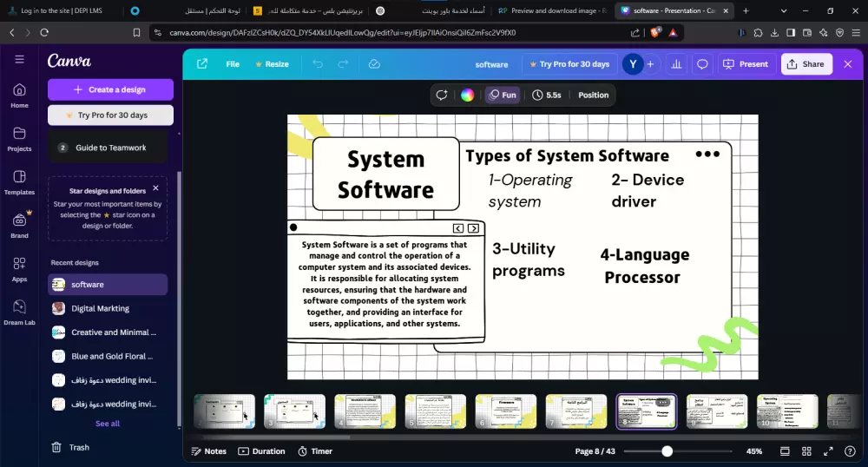Screen dimensions: 868x467
Task: Select slide thumbnail 9
Action: [717, 411]
